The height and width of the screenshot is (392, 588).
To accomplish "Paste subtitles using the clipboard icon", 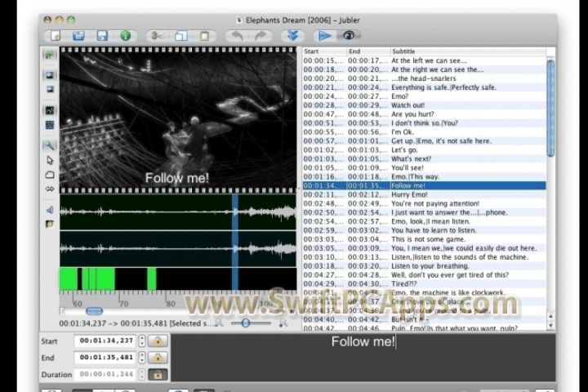I will pos(204,36).
